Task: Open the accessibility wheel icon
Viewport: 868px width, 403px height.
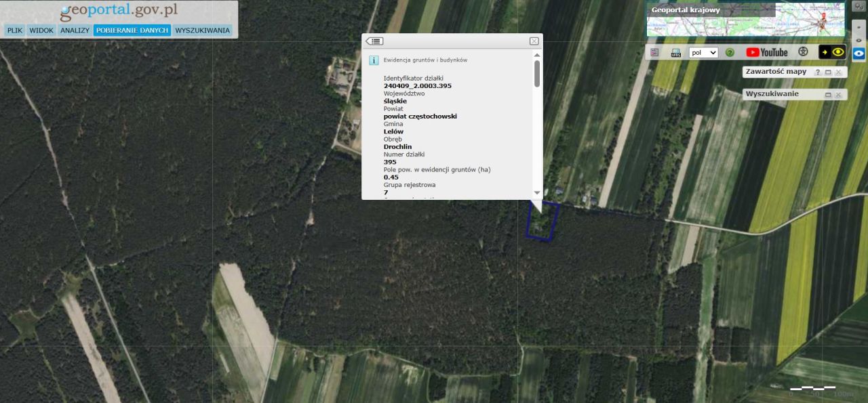Action: 802,52
